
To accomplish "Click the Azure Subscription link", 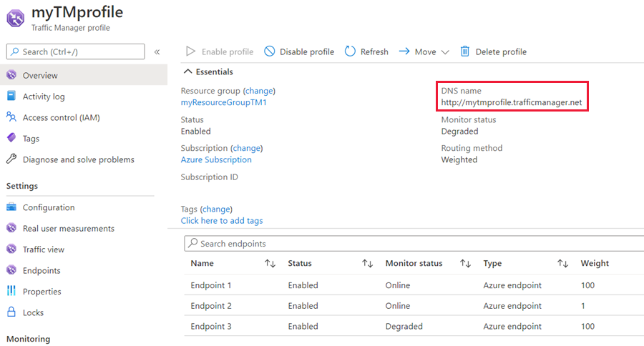I will pyautogui.click(x=216, y=159).
